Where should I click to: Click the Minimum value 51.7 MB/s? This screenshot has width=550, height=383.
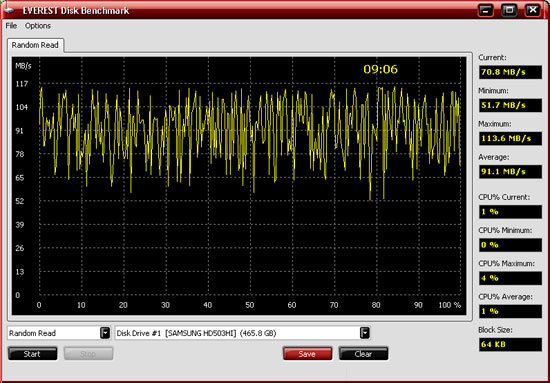tap(510, 105)
